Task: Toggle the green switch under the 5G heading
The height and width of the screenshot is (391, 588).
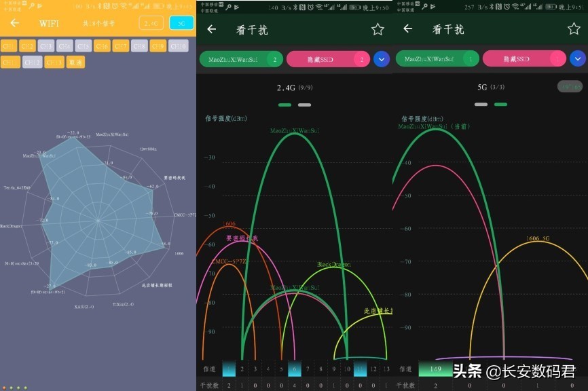Action: pyautogui.click(x=501, y=105)
